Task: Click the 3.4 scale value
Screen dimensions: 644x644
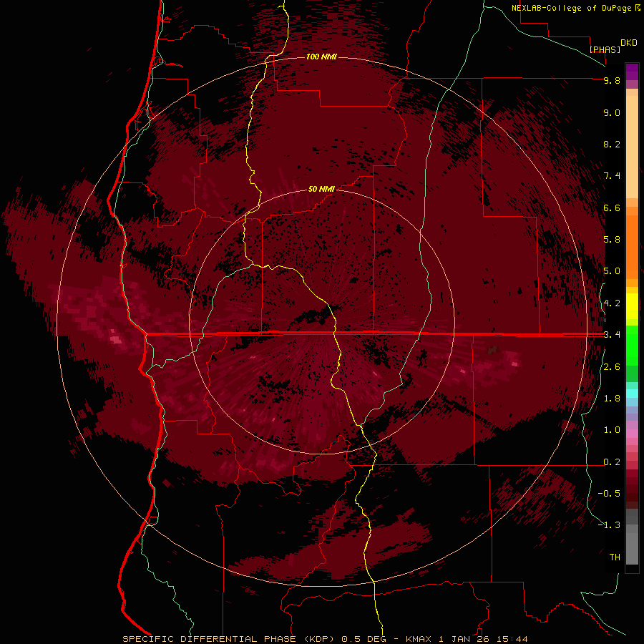Action: pyautogui.click(x=612, y=335)
